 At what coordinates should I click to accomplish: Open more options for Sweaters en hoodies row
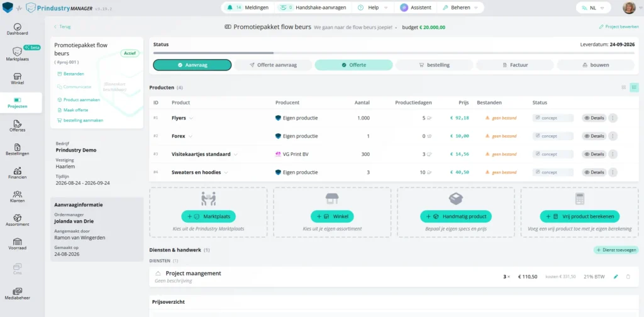coord(613,172)
